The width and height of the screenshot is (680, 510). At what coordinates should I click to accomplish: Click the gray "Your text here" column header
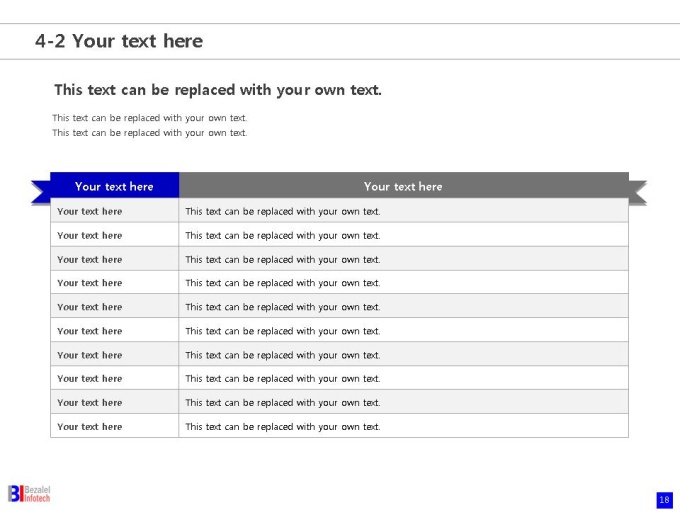pyautogui.click(x=403, y=186)
